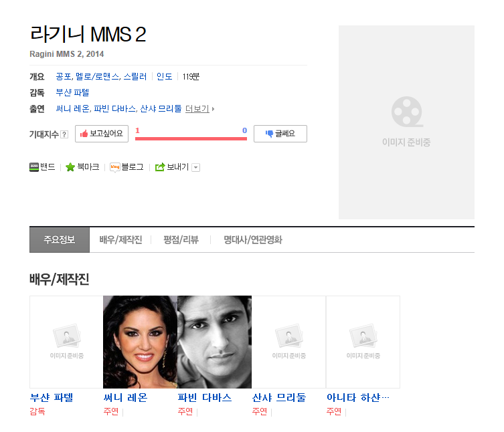Click the director link 부샨 파텔 in overview
The width and height of the screenshot is (504, 432).
72,92
